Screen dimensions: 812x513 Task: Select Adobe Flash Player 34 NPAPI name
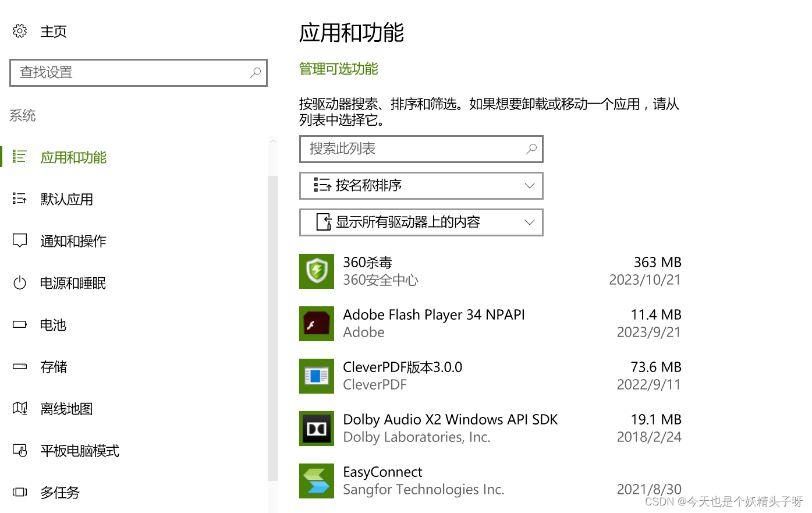coord(434,314)
